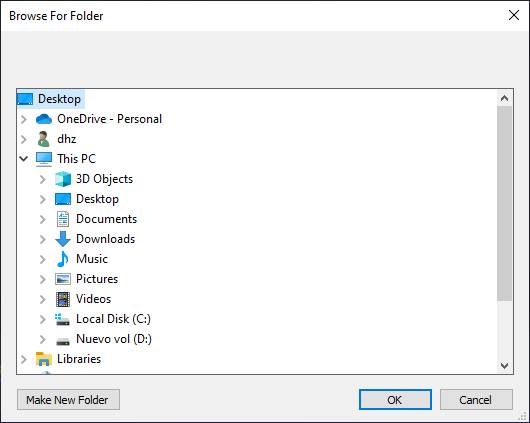Expand the Documents folder chevron
530x423 pixels.
tap(43, 219)
